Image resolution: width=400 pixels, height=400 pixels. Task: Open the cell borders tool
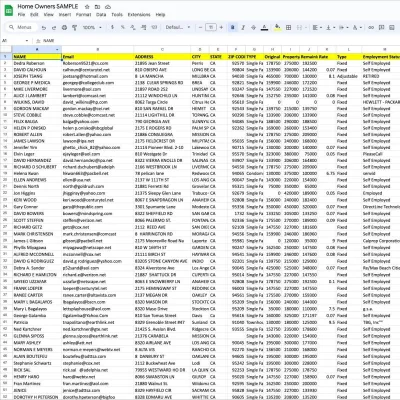(289, 27)
